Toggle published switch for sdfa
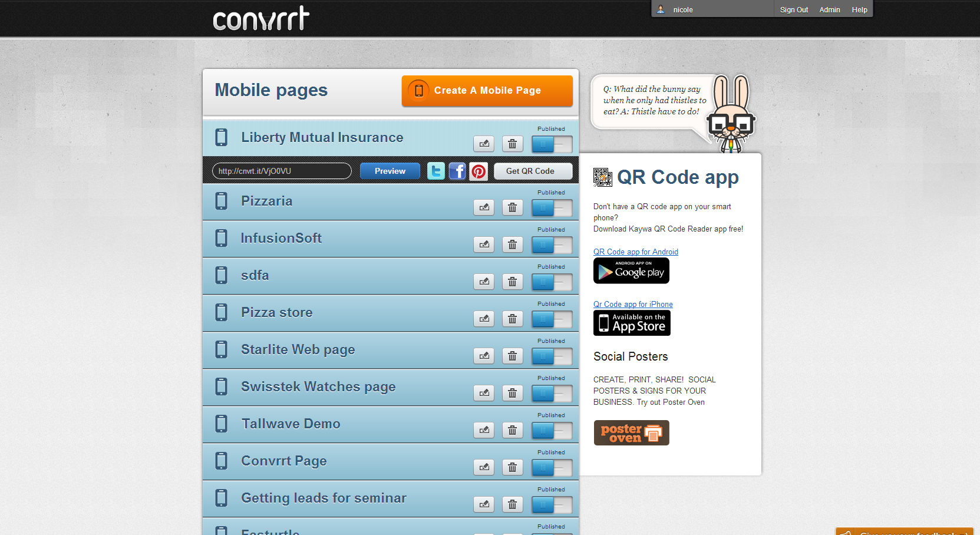980x535 pixels. [552, 282]
